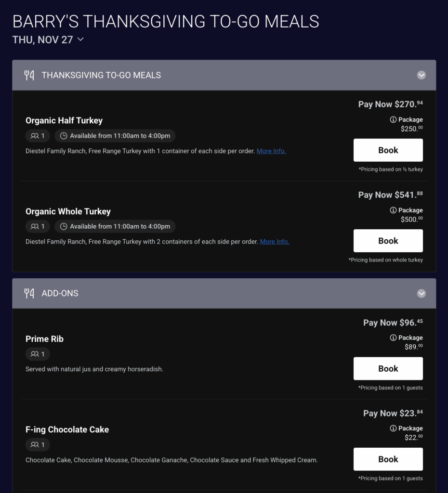This screenshot has width=448, height=493.
Task: Click the F-ing Chocolate Cake guest icon
Action: [x=34, y=444]
